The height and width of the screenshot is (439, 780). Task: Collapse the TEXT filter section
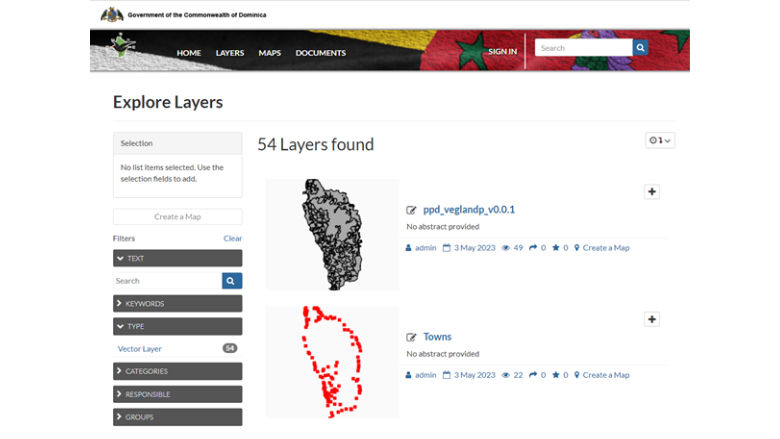coord(177,258)
